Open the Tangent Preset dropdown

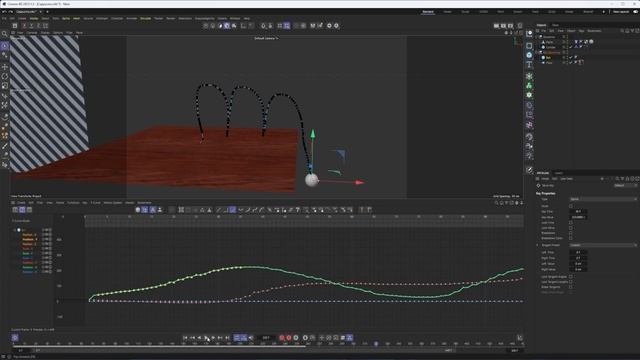pyautogui.click(x=603, y=245)
